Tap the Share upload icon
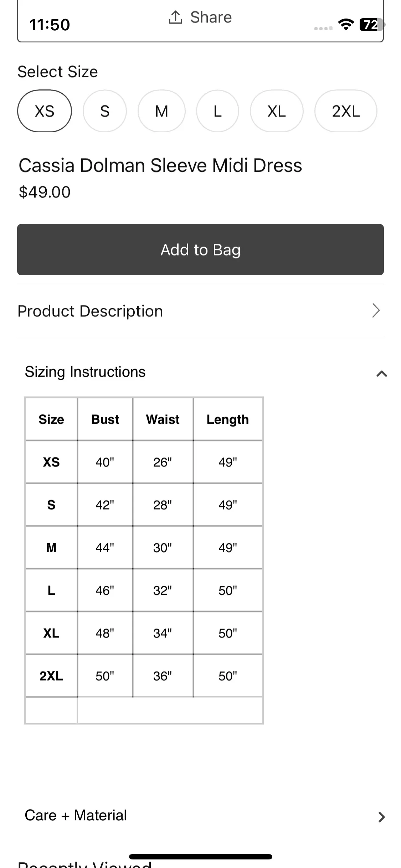Image resolution: width=401 pixels, height=868 pixels. tap(175, 17)
